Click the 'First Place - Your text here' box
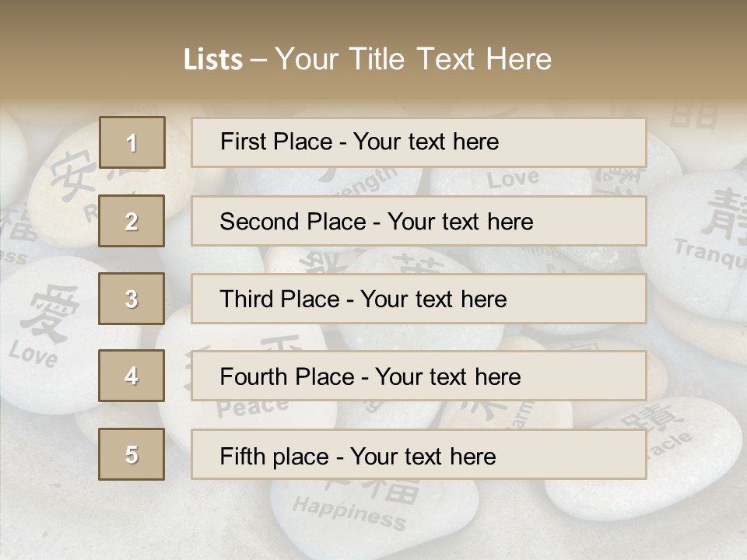 (x=419, y=142)
